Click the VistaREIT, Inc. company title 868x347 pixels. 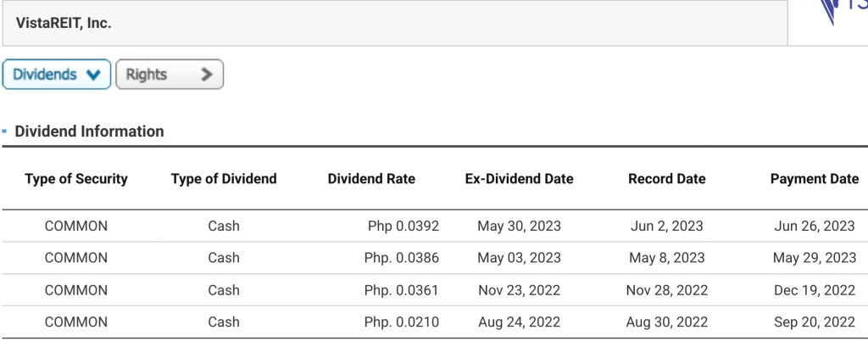(64, 23)
